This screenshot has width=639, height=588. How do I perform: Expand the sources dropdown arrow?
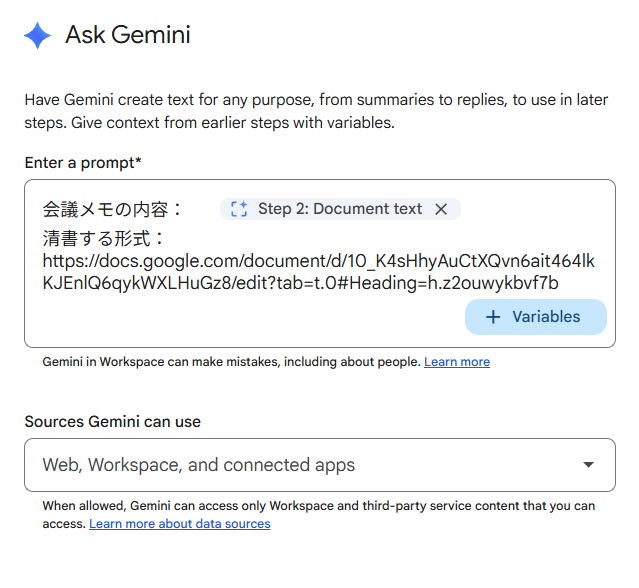pyautogui.click(x=588, y=465)
